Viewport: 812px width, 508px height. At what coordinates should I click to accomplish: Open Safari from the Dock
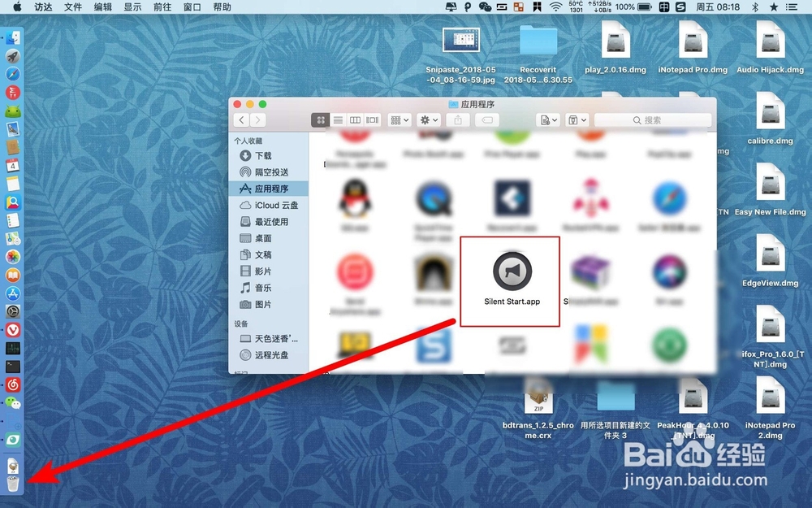pyautogui.click(x=13, y=74)
